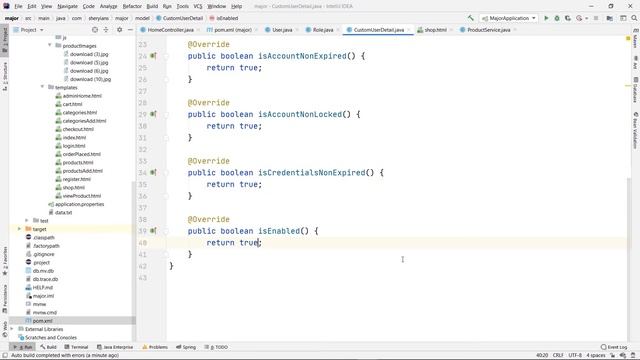Image resolution: width=640 pixels, height=360 pixels.
Task: Open the Problems tool window
Action: click(155, 347)
